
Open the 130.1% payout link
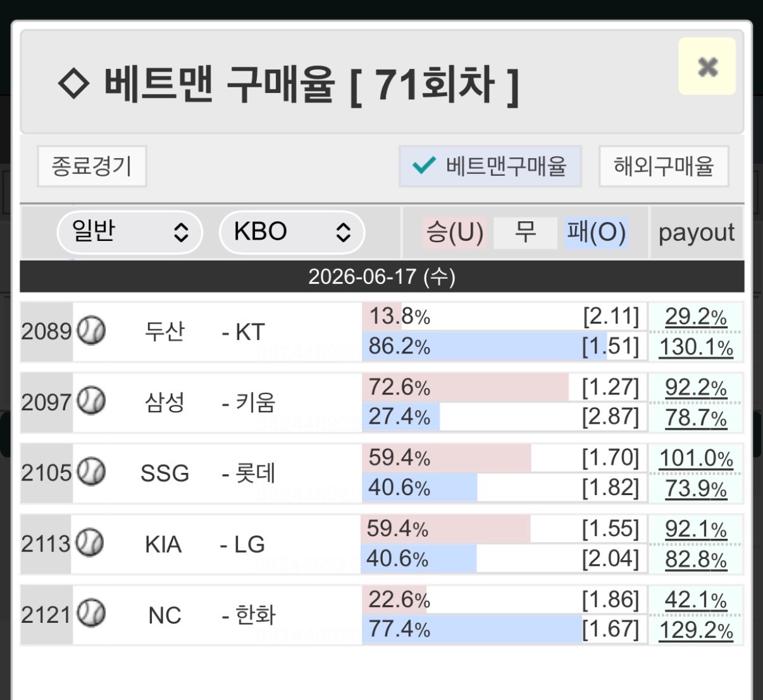pyautogui.click(x=696, y=347)
